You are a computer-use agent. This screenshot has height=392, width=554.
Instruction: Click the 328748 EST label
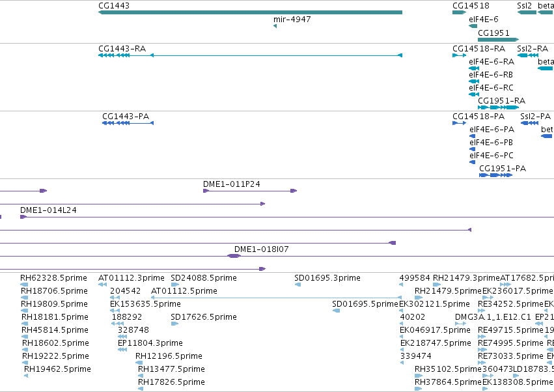coord(133,330)
